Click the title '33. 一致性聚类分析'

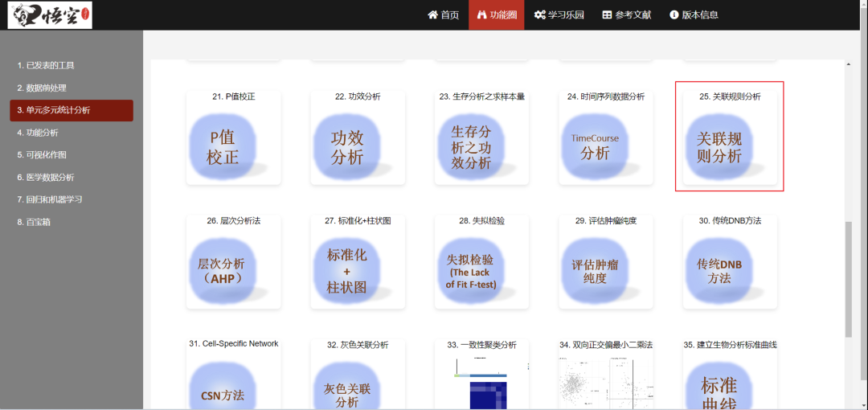point(481,345)
